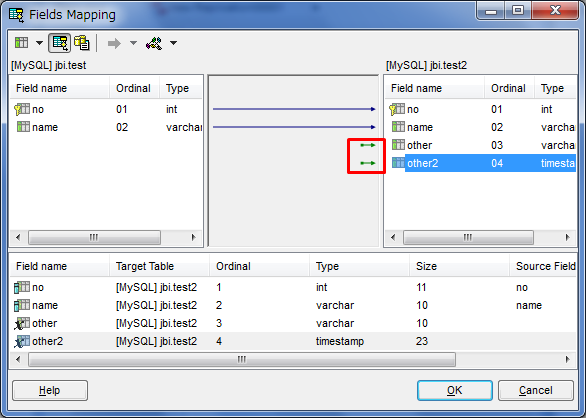Image resolution: width=586 pixels, height=418 pixels.
Task: Click the automap connections icon
Action: pos(154,43)
